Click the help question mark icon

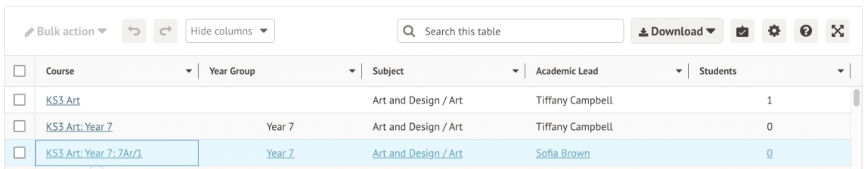click(x=805, y=31)
